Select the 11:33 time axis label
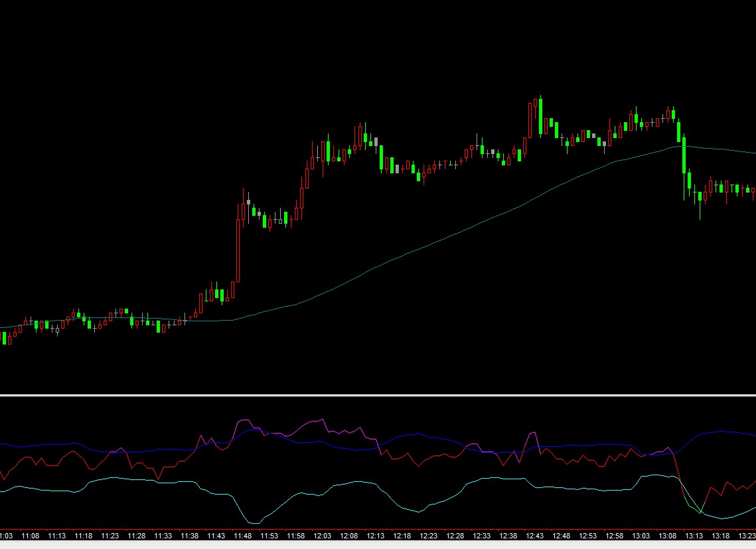Image resolution: width=756 pixels, height=549 pixels. click(163, 536)
